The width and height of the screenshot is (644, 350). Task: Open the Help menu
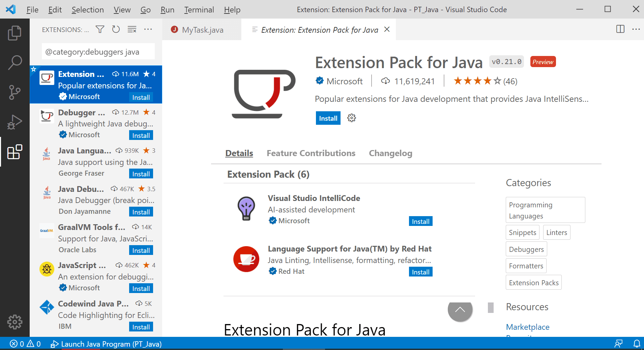(232, 9)
